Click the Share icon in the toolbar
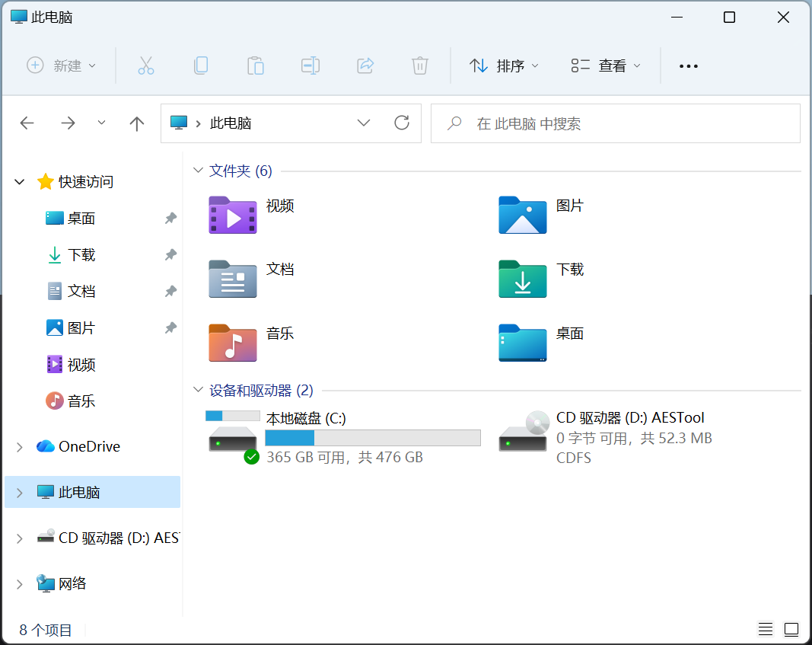812x645 pixels. 365,65
